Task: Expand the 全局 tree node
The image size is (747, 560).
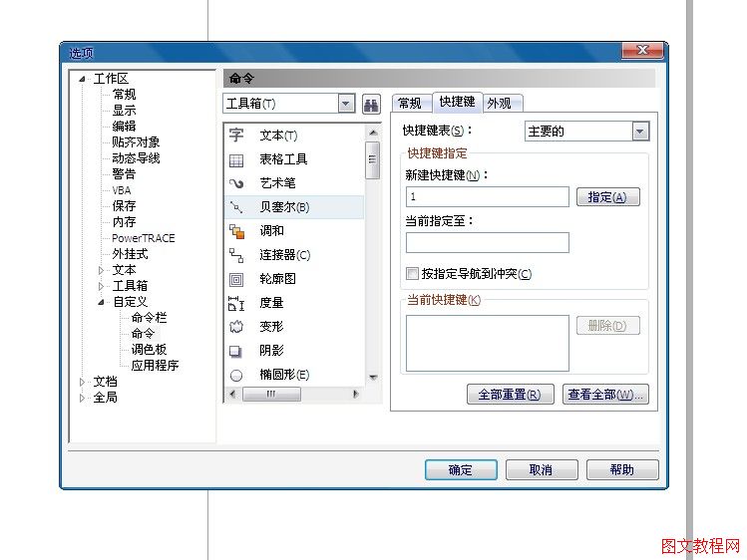Action: pos(82,398)
